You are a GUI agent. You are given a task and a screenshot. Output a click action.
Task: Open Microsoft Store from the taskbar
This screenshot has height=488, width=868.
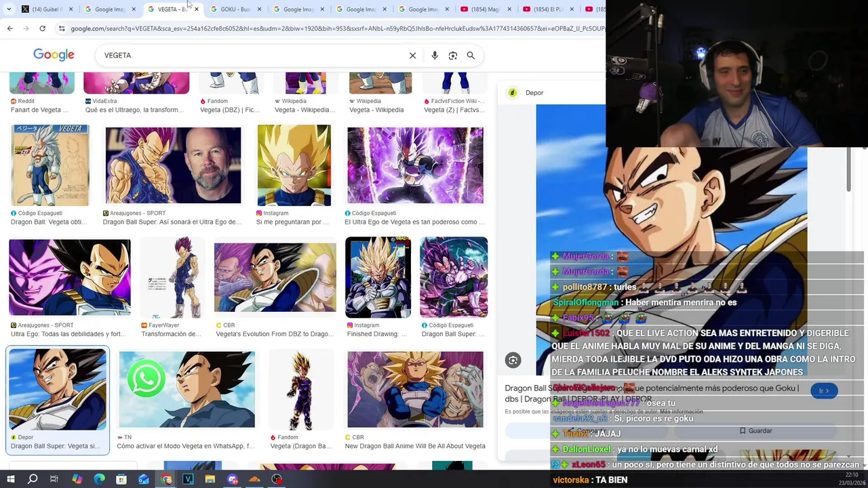pyautogui.click(x=121, y=479)
